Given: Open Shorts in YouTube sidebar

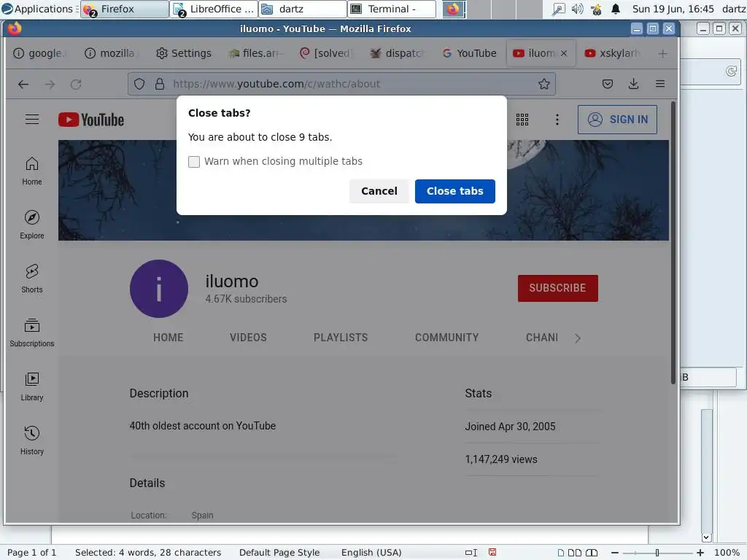Looking at the screenshot, I should [32, 279].
